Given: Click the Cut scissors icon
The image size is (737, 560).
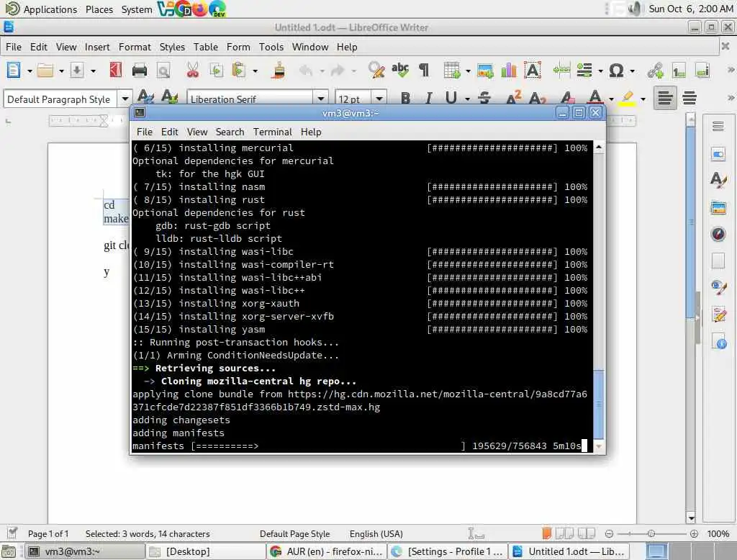Looking at the screenshot, I should coord(192,71).
